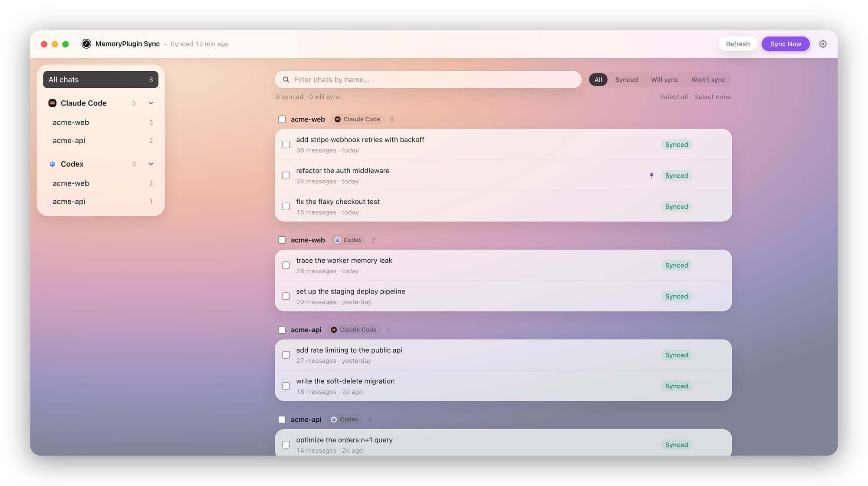Viewport: 868px width, 486px height.
Task: Check the add stripe webhook retries chat
Action: tap(286, 144)
